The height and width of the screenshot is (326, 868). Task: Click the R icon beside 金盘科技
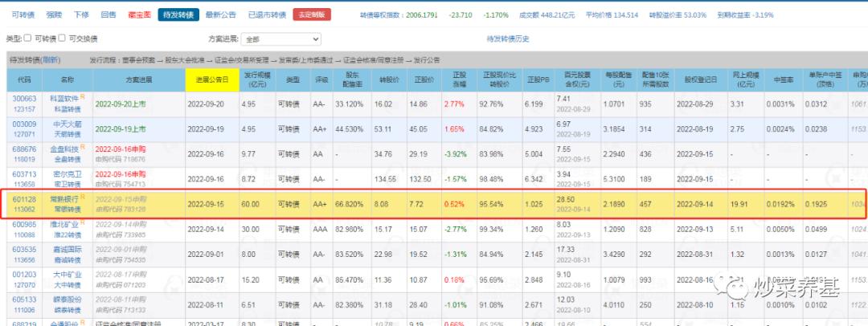pos(83,147)
